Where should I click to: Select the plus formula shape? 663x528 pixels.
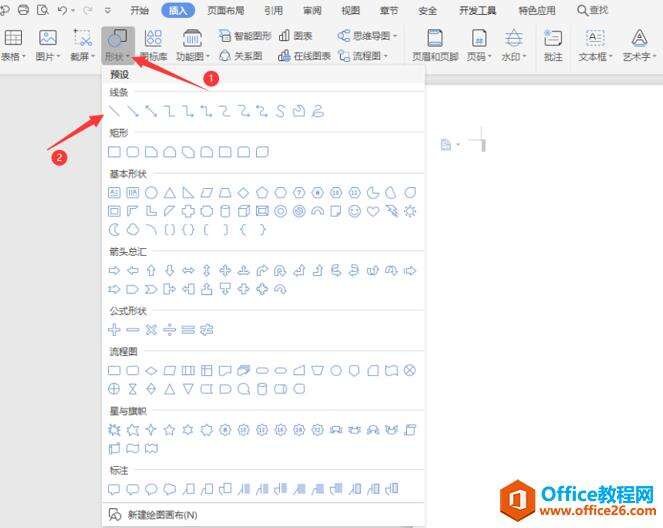[x=114, y=329]
